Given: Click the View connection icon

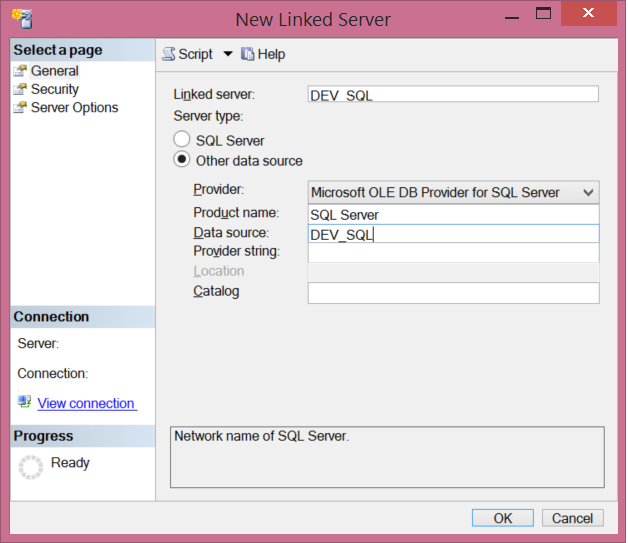Looking at the screenshot, I should [25, 402].
